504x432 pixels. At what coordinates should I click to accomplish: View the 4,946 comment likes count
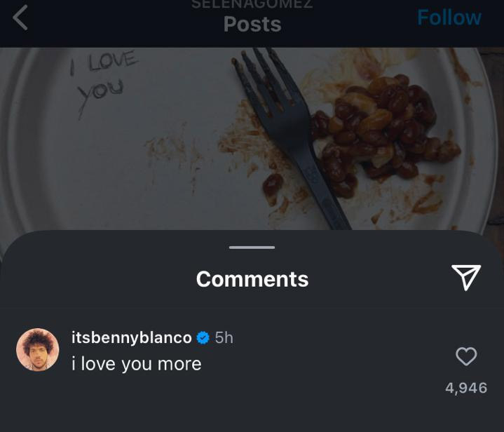pyautogui.click(x=466, y=388)
